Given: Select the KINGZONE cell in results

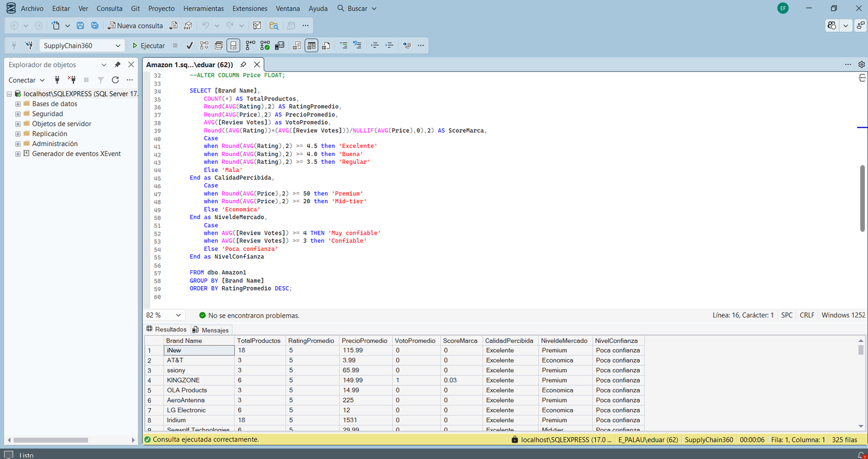Looking at the screenshot, I should click(x=199, y=380).
